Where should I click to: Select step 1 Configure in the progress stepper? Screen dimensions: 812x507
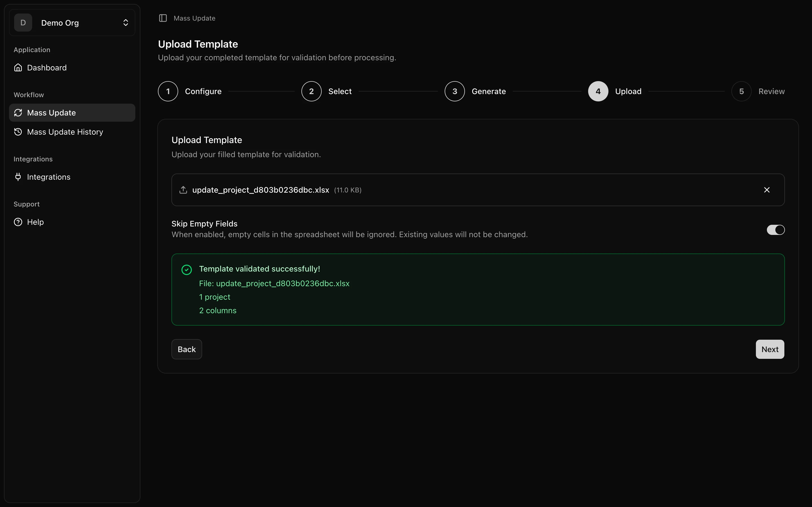click(168, 91)
